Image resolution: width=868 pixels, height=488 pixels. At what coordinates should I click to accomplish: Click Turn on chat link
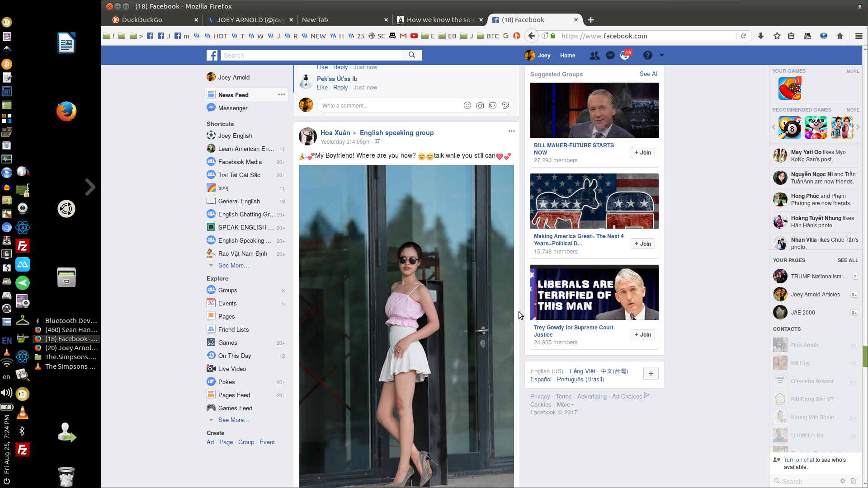799,460
